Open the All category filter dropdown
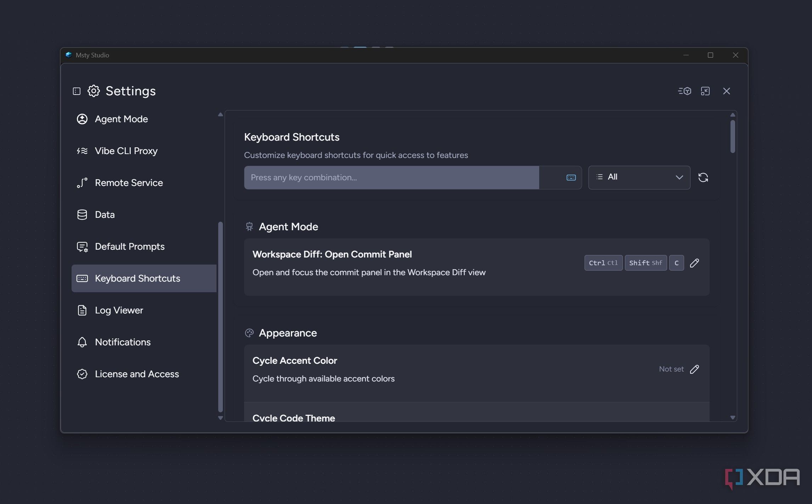Viewport: 812px width, 504px height. pyautogui.click(x=639, y=177)
